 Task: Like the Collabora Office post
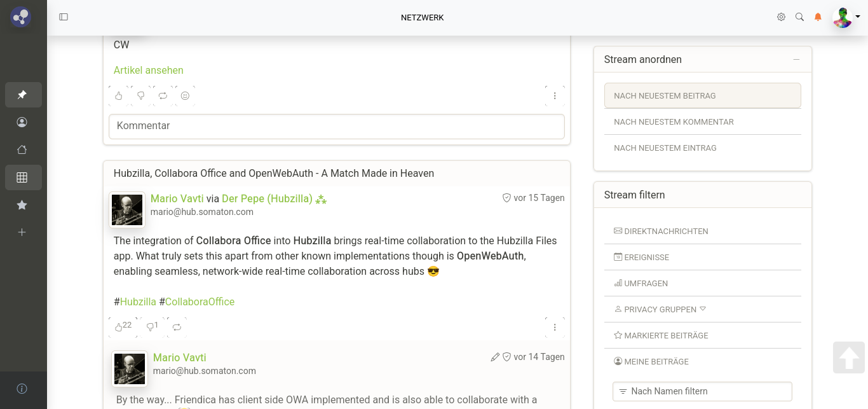click(x=119, y=327)
